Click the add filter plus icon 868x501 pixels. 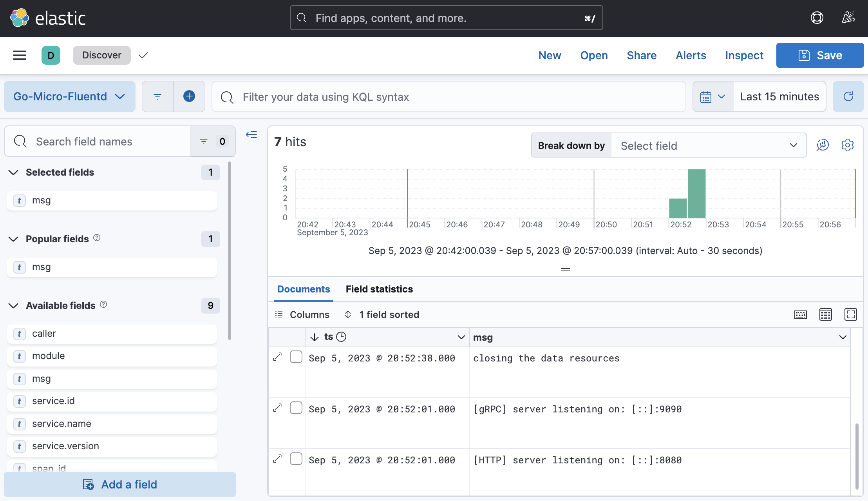tap(189, 96)
